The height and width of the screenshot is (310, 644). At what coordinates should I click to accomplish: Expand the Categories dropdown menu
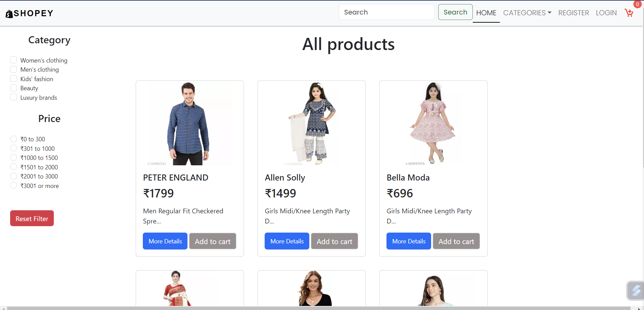pyautogui.click(x=527, y=13)
